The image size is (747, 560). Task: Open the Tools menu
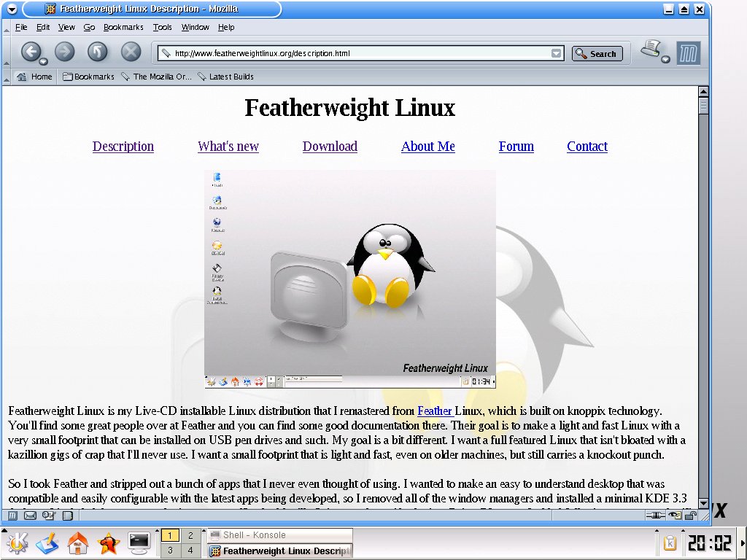pyautogui.click(x=162, y=27)
